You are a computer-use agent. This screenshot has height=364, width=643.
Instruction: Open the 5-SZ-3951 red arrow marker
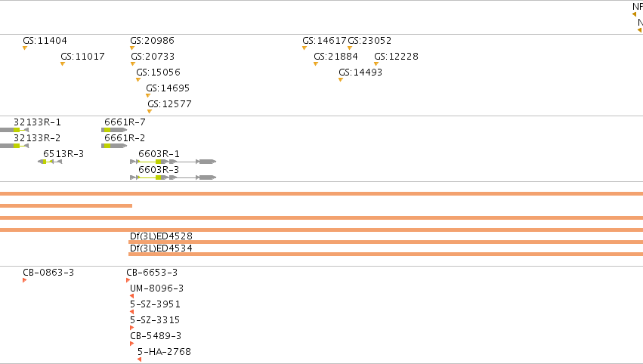pyautogui.click(x=131, y=312)
